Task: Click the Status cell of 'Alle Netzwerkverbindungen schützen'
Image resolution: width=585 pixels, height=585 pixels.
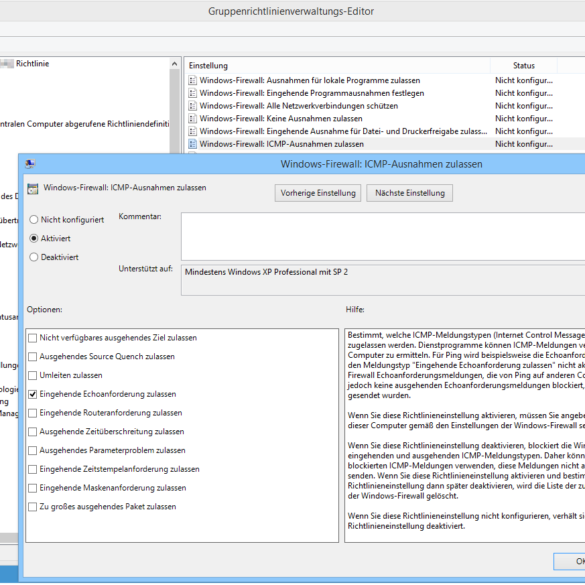Action: tap(524, 106)
